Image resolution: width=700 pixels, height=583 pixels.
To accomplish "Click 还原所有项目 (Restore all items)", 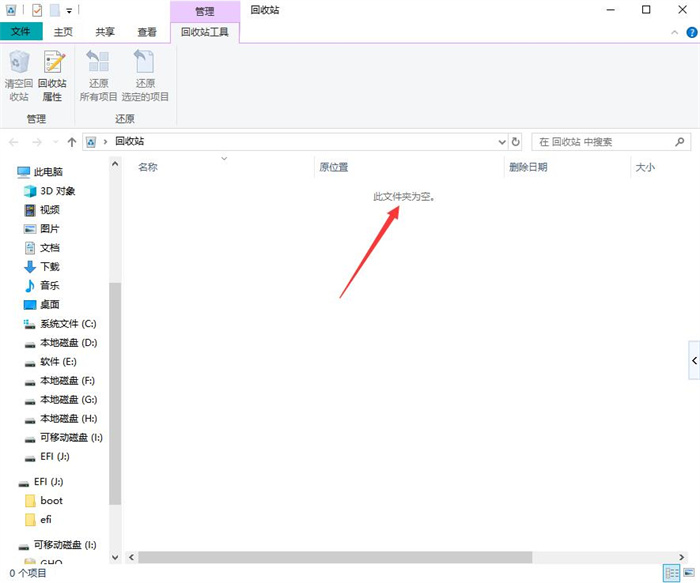I will click(x=98, y=75).
